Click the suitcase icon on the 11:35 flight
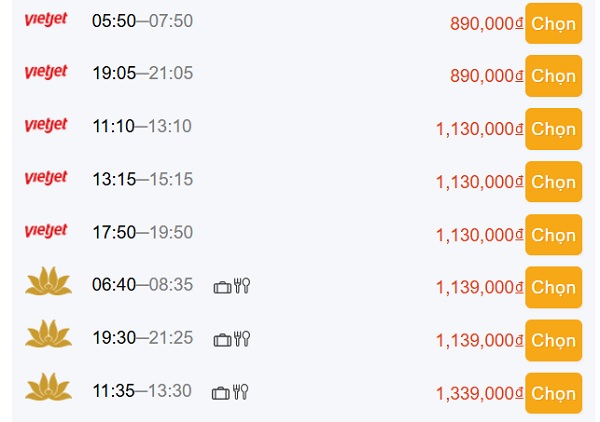600x422 pixels. coord(221,393)
